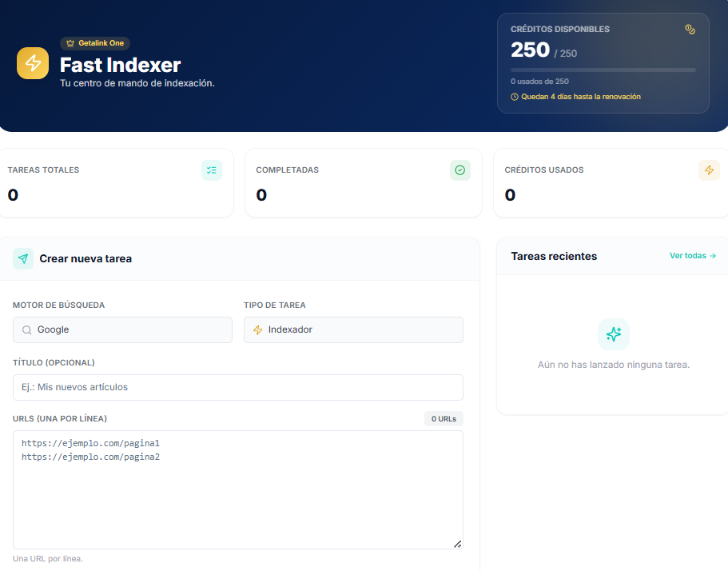Image resolution: width=728 pixels, height=571 pixels.
Task: Focus the URLs textarea
Action: 237,489
